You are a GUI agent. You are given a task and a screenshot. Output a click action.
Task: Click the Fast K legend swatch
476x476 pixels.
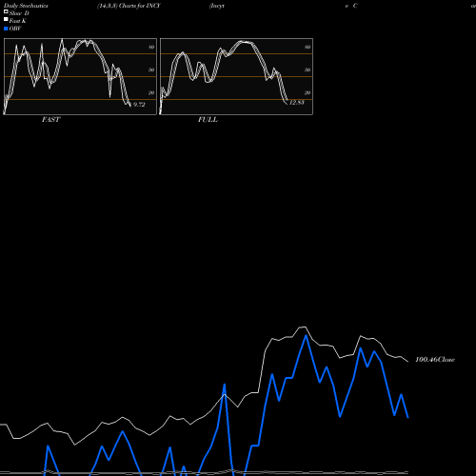pyautogui.click(x=6, y=20)
